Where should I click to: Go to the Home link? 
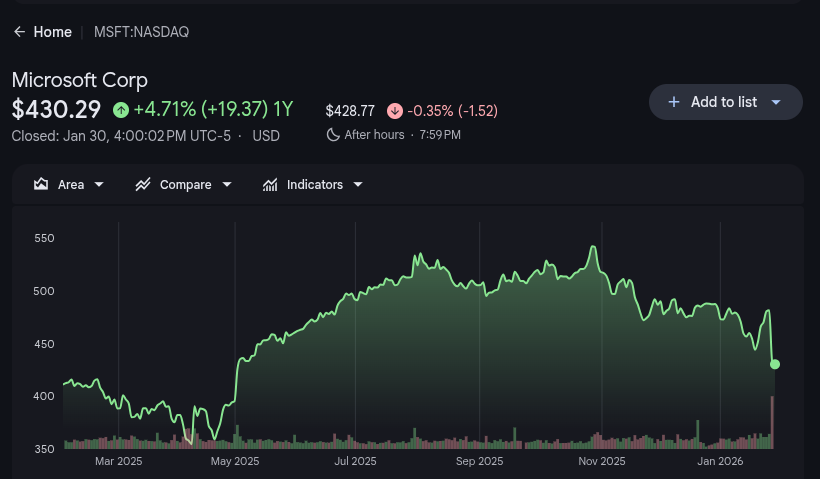pyautogui.click(x=52, y=32)
